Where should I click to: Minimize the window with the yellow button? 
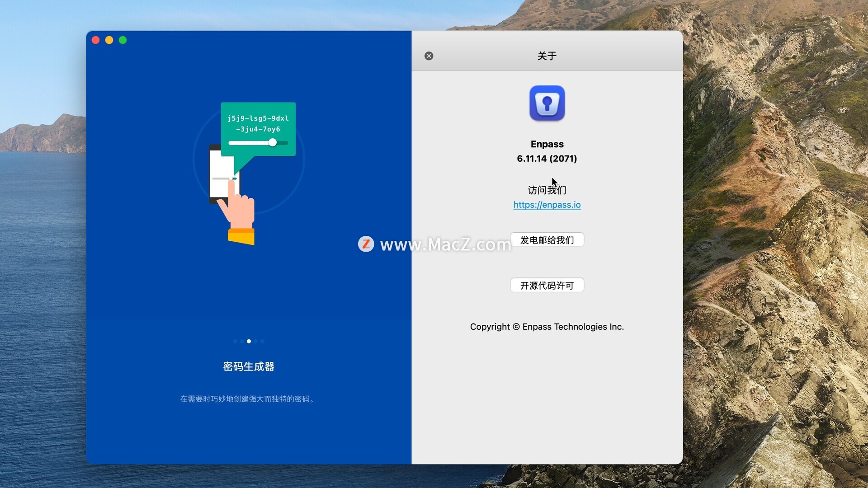[x=109, y=40]
